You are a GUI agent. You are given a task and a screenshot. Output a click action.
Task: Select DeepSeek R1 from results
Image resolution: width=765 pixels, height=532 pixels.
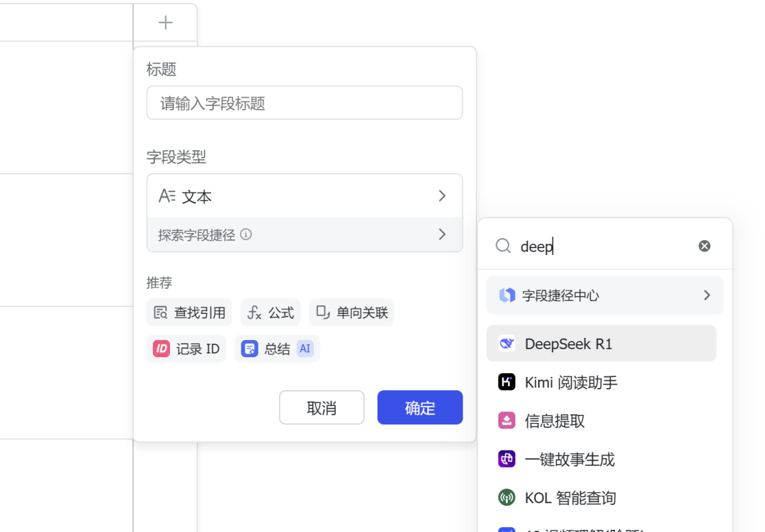[x=601, y=344]
